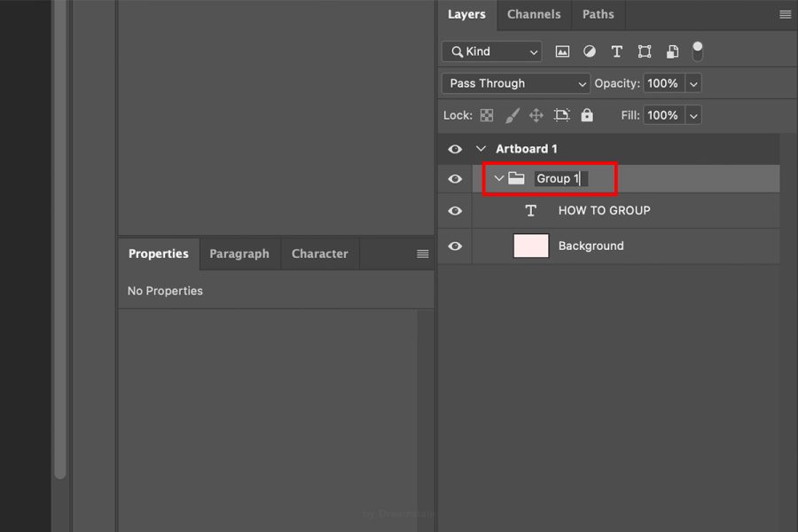
Task: Enable lock transparent pixels
Action: click(486, 115)
